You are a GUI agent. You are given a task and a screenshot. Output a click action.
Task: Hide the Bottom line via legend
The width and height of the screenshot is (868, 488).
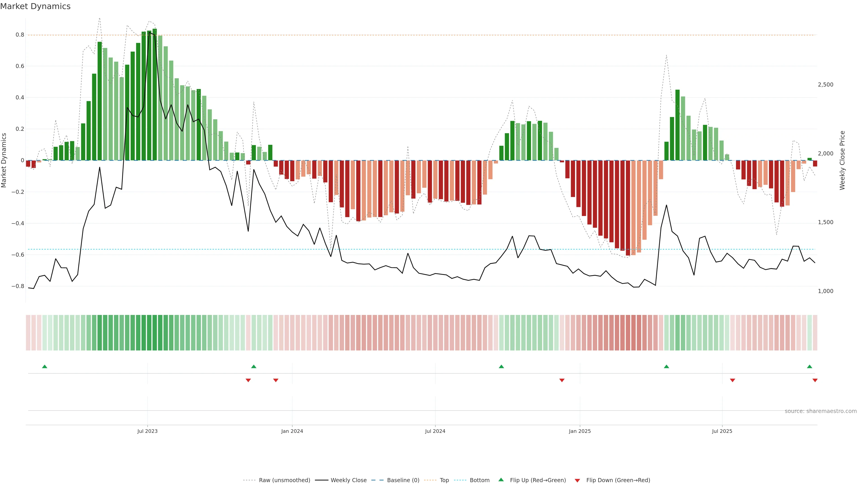(479, 480)
